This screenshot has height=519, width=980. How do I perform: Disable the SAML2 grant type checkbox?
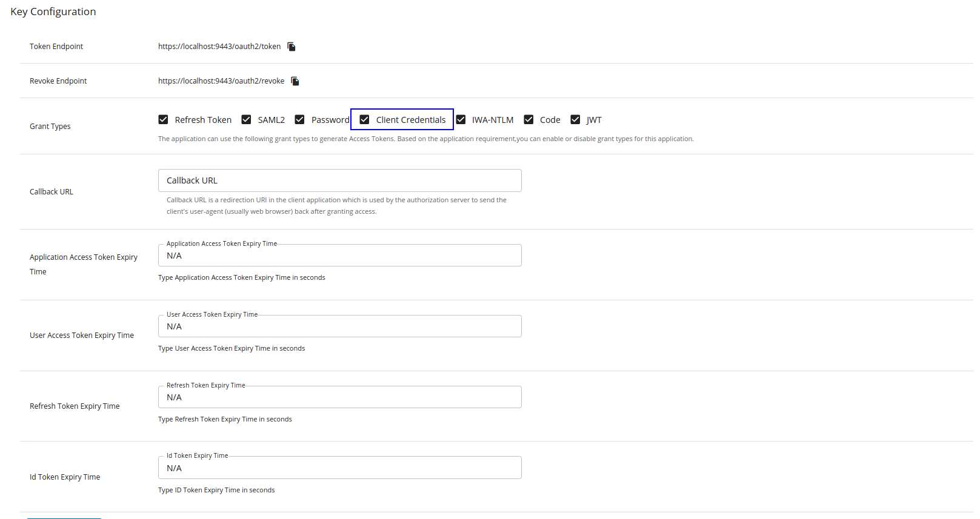246,120
